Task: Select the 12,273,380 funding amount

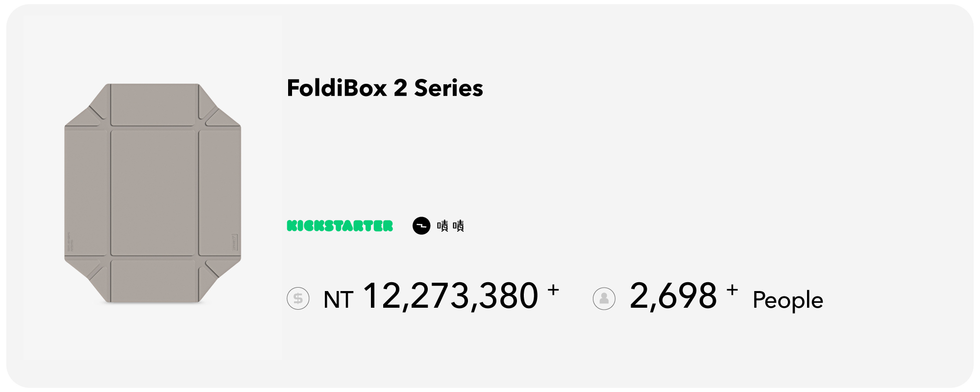Action: 450,296
